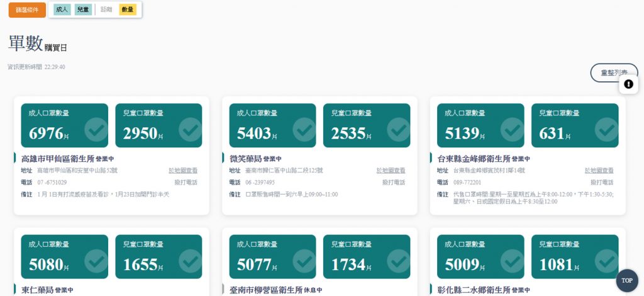Click the adult mask count 5403
Screen dimensions: 644x296
coord(254,134)
